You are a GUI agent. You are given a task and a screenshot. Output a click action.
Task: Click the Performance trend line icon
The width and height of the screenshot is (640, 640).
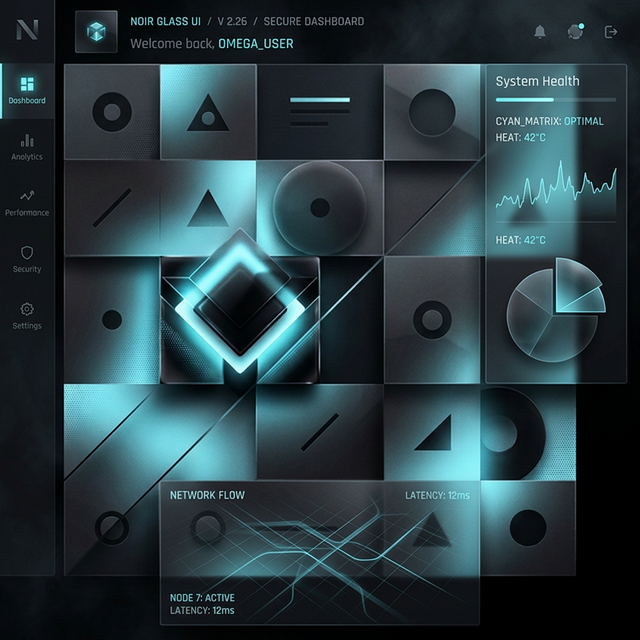[27, 196]
